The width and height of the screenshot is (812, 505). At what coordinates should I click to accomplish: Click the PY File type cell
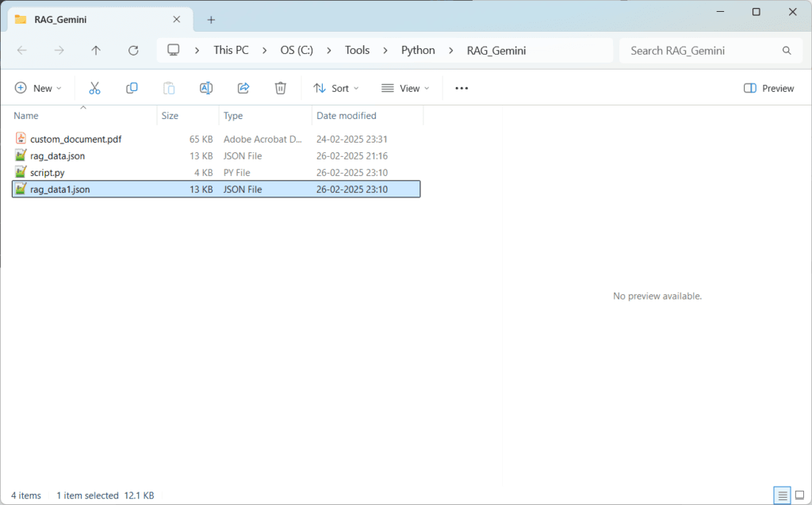pyautogui.click(x=236, y=173)
